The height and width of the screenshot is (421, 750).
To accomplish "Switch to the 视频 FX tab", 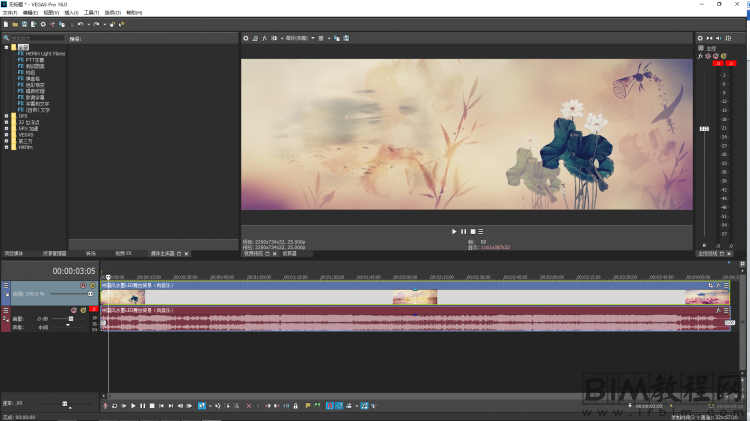I will (x=123, y=254).
